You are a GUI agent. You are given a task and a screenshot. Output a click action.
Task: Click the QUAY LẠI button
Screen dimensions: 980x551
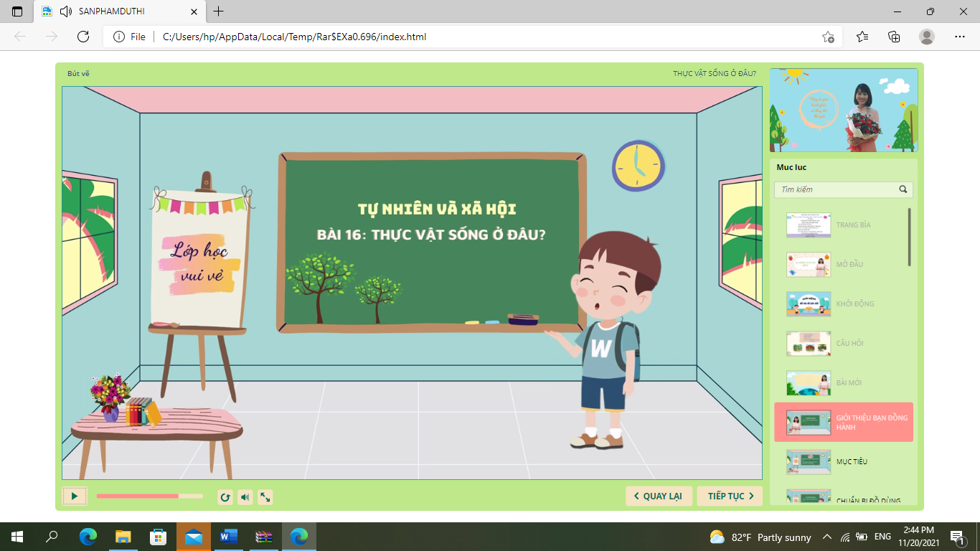659,496
